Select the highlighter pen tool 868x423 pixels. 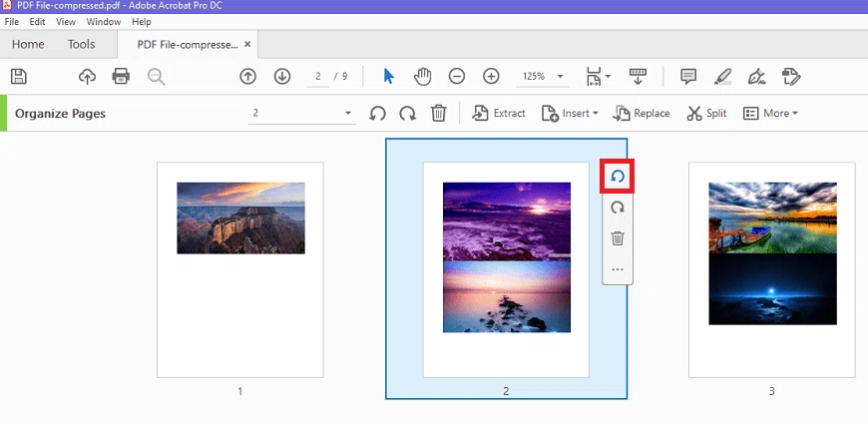(722, 77)
